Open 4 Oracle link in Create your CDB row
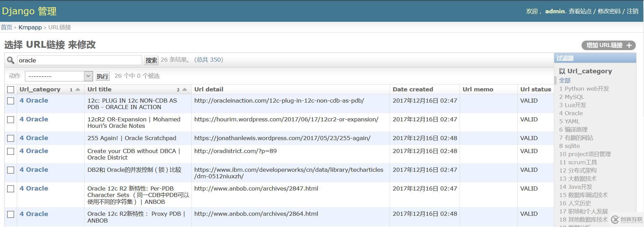The image size is (644, 227). click(34, 151)
